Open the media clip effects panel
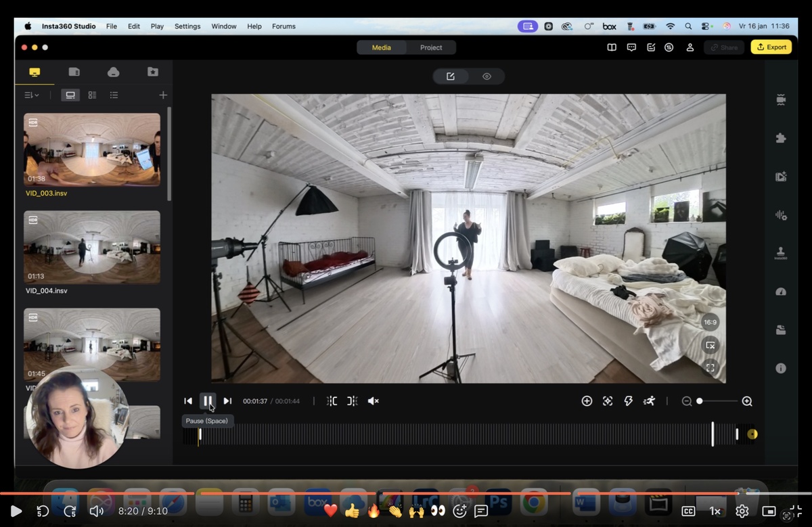 pyautogui.click(x=781, y=177)
